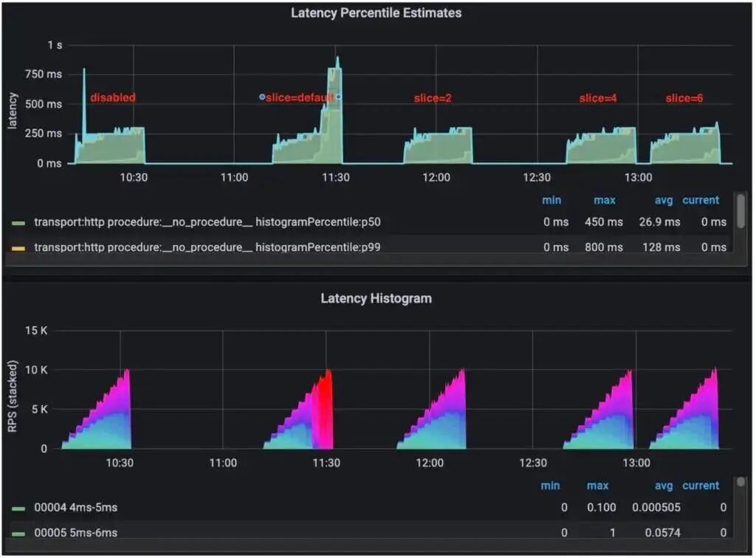Viewport: 756px width, 558px height.
Task: Open the Latency Percentile Estimates panel title menu
Action: pos(376,13)
